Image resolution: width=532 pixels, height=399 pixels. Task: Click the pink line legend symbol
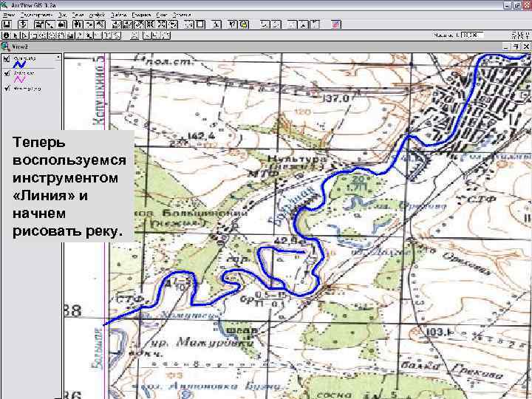pyautogui.click(x=20, y=79)
